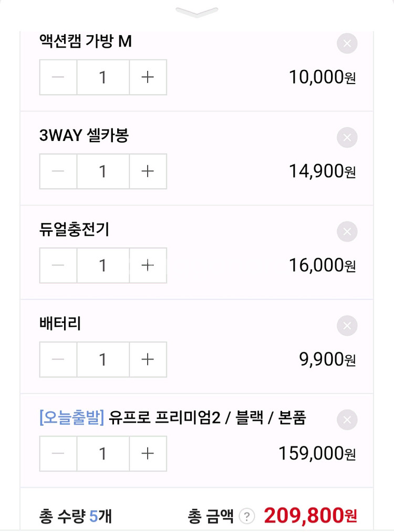Increase 3WAY 셀카봉 quantity
The width and height of the screenshot is (394, 532).
[x=148, y=171]
